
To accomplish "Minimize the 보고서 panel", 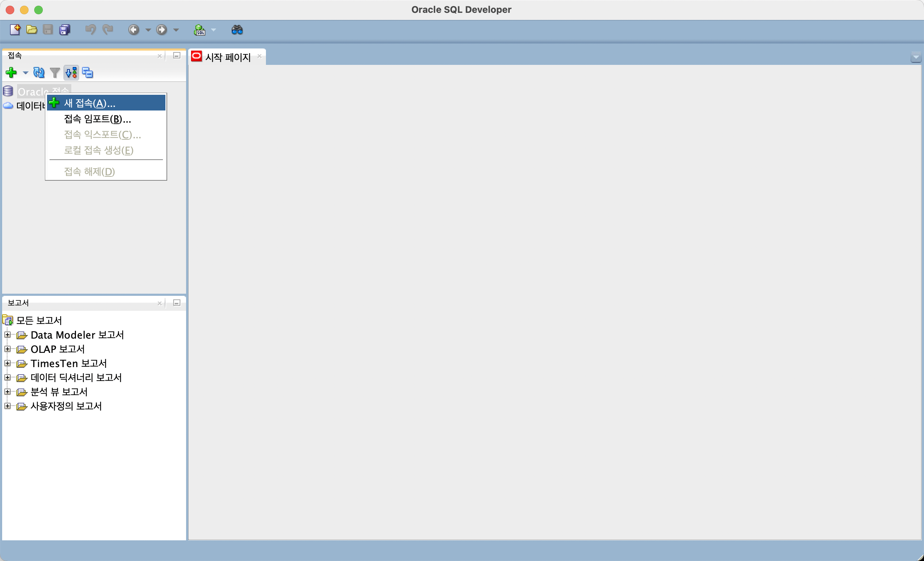I will (176, 303).
